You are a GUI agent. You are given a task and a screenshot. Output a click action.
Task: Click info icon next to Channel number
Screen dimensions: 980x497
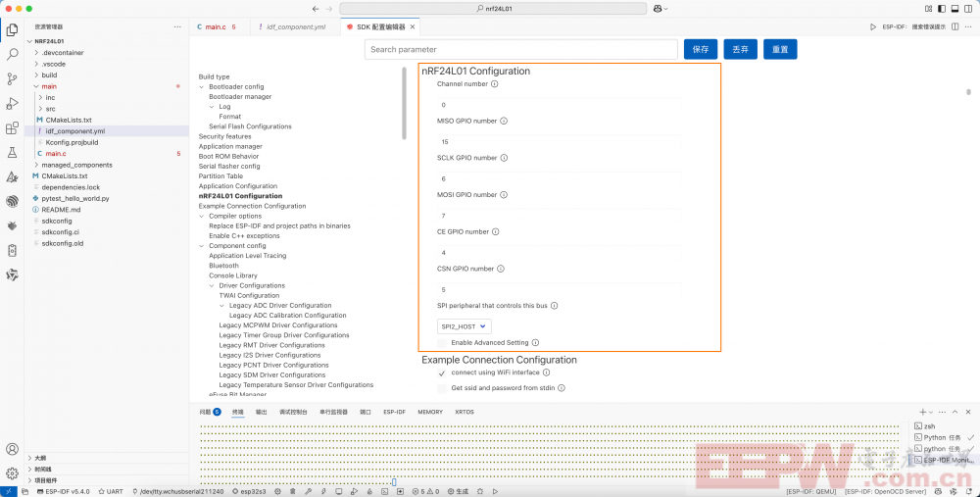point(494,83)
